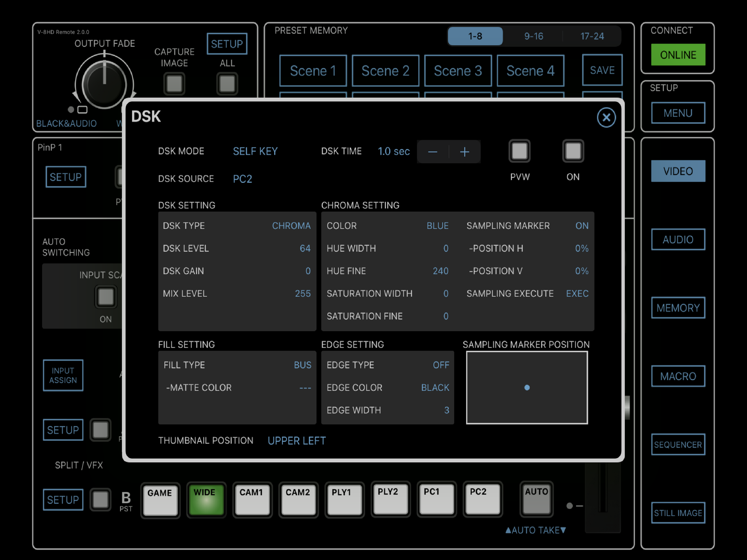Select the green WIDE bus button
The width and height of the screenshot is (747, 560).
206,500
